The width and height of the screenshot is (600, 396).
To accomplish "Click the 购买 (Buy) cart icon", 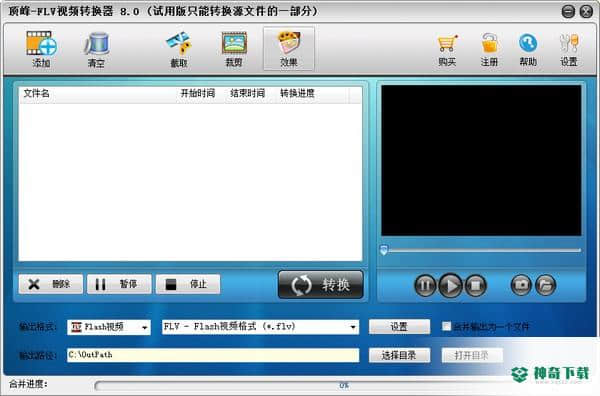I will tap(447, 50).
